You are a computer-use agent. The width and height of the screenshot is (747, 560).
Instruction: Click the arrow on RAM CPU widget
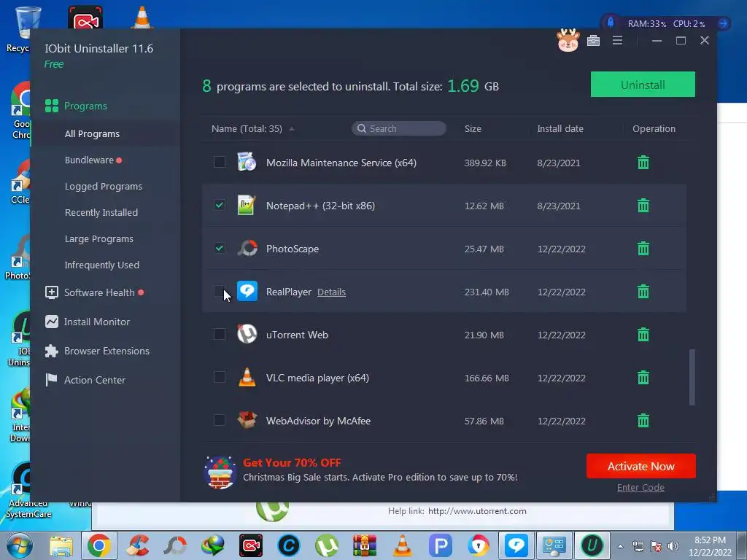(x=723, y=23)
